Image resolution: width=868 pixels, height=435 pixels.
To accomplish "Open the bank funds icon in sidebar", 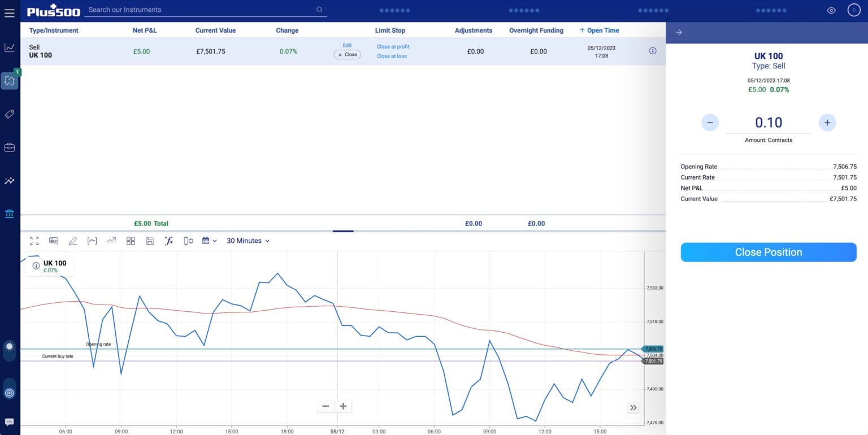I will coord(10,214).
